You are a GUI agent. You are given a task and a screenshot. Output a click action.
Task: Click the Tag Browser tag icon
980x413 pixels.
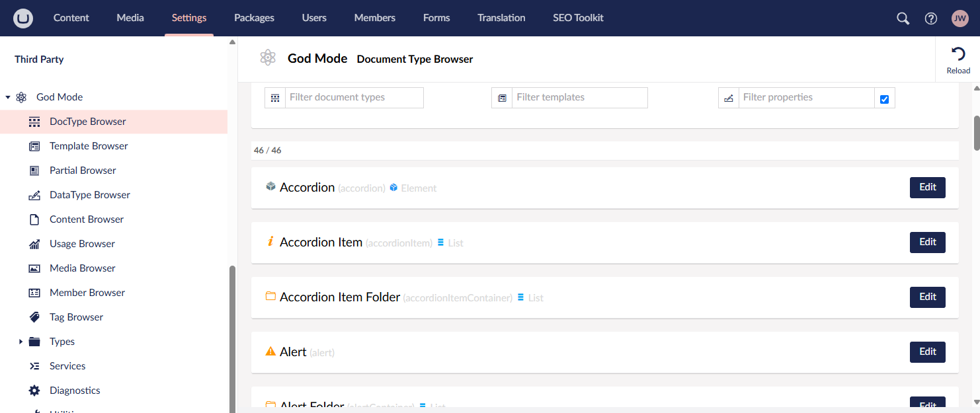(x=34, y=317)
